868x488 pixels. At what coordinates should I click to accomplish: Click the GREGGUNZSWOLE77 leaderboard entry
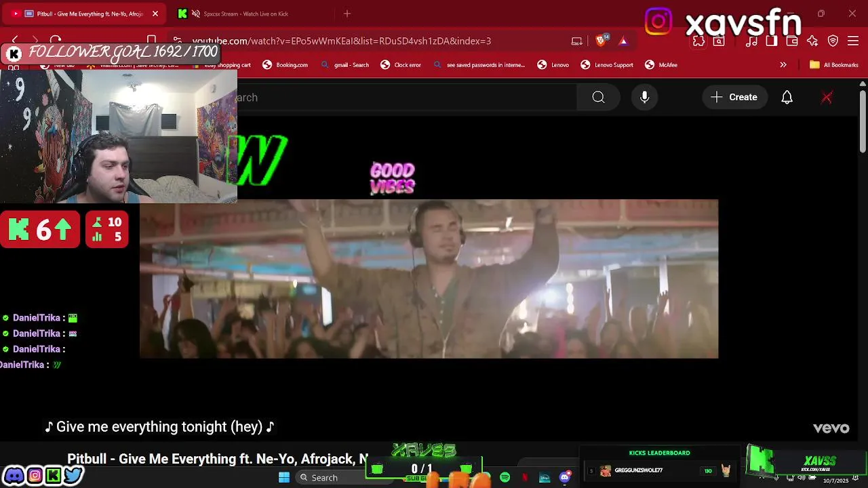[x=659, y=470]
